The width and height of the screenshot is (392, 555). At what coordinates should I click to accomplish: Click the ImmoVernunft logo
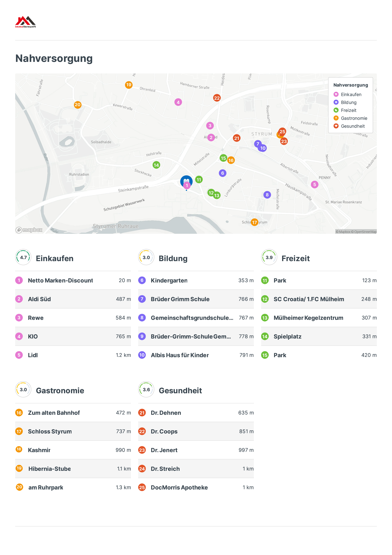pyautogui.click(x=25, y=22)
